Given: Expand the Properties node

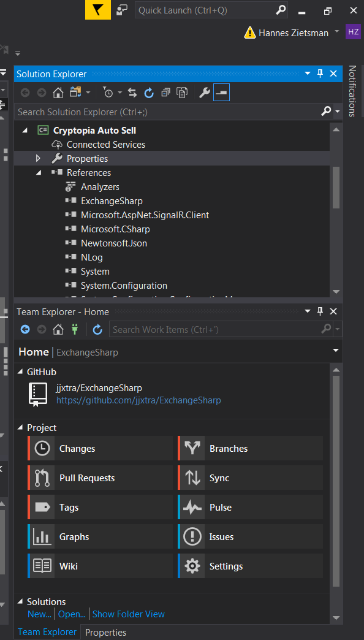Looking at the screenshot, I should click(38, 158).
